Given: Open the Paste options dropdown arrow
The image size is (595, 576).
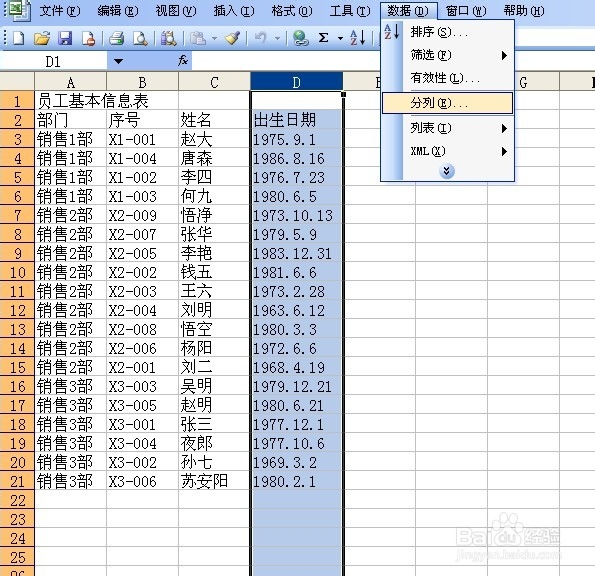Looking at the screenshot, I should [x=214, y=38].
